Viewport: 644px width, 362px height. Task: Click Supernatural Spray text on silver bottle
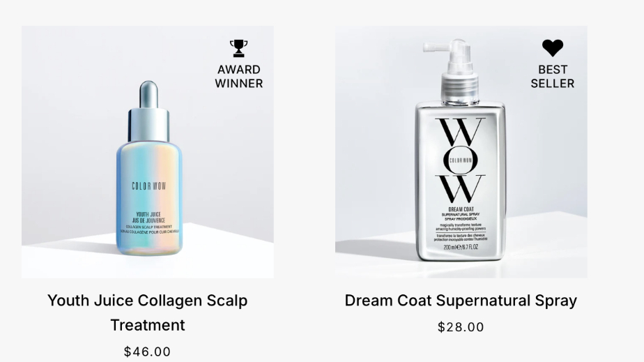pyautogui.click(x=461, y=215)
